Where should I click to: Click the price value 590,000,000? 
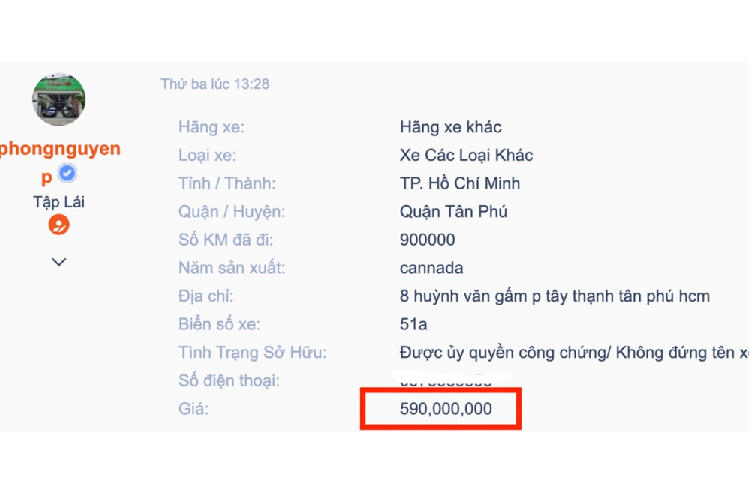tap(445, 409)
